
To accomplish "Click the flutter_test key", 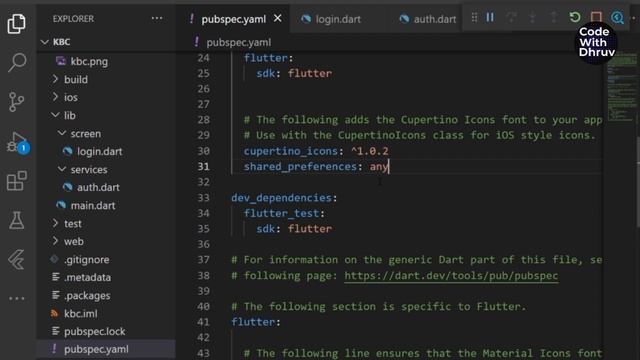I will coord(281,213).
